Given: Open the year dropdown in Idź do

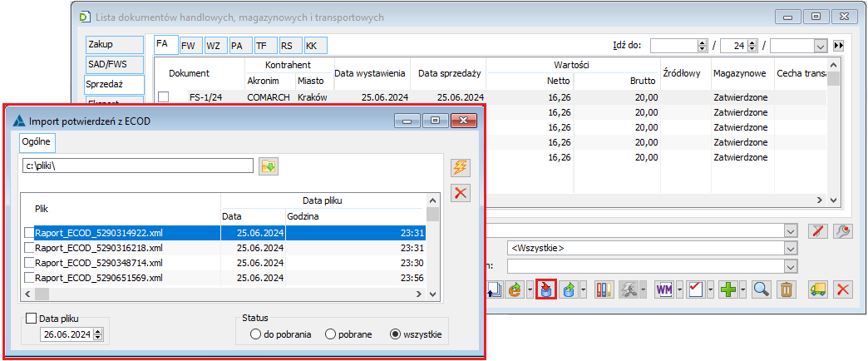Looking at the screenshot, I should click(x=821, y=46).
